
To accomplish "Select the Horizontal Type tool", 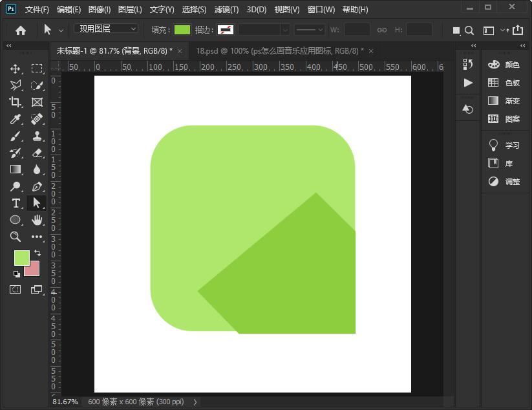I will tap(16, 203).
